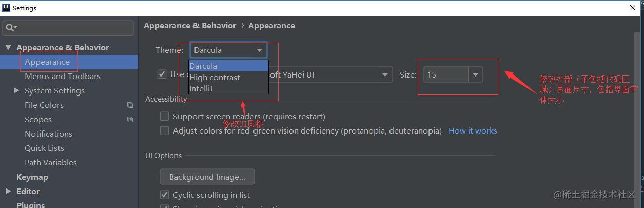
Task: Open the font name combo box arrow
Action: tap(385, 75)
